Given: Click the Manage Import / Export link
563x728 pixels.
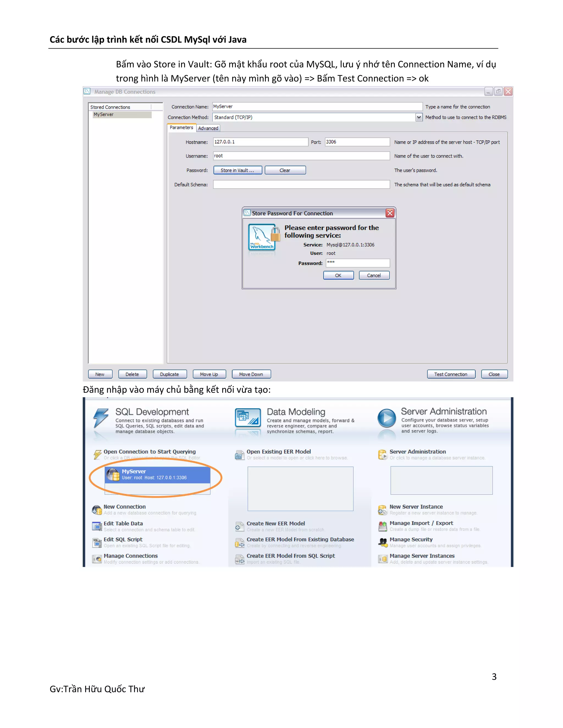Looking at the screenshot, I should click(x=421, y=523).
